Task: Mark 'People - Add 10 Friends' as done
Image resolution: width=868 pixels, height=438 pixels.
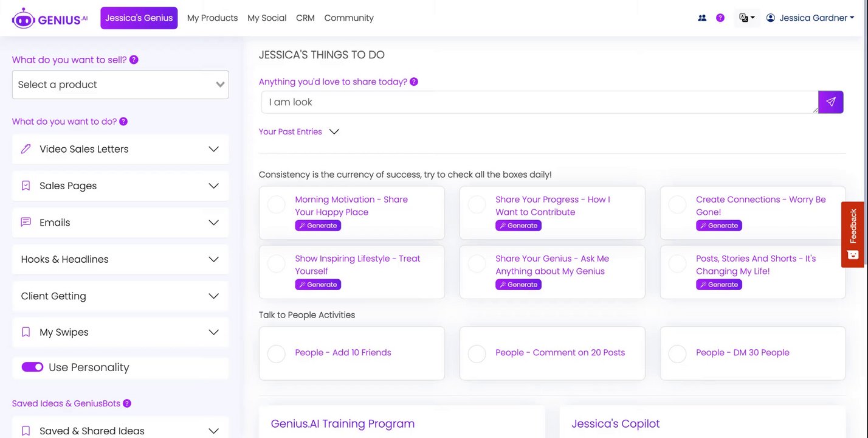Action: [277, 353]
